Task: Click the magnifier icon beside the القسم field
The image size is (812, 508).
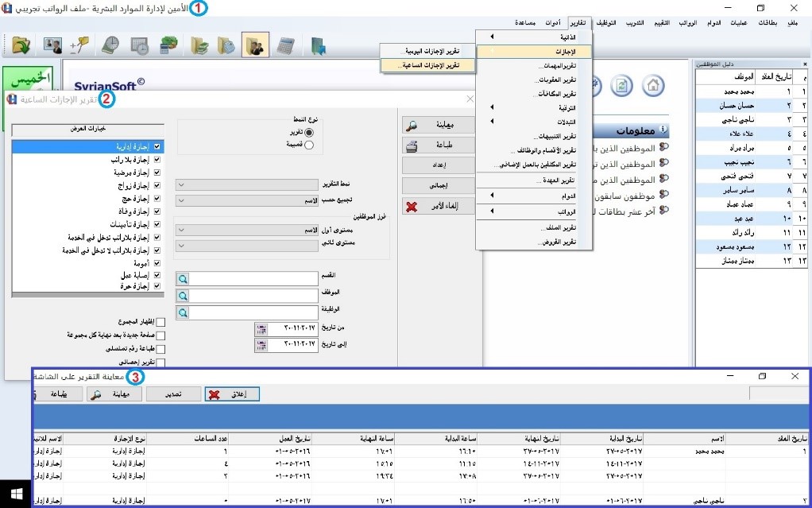Action: [183, 279]
